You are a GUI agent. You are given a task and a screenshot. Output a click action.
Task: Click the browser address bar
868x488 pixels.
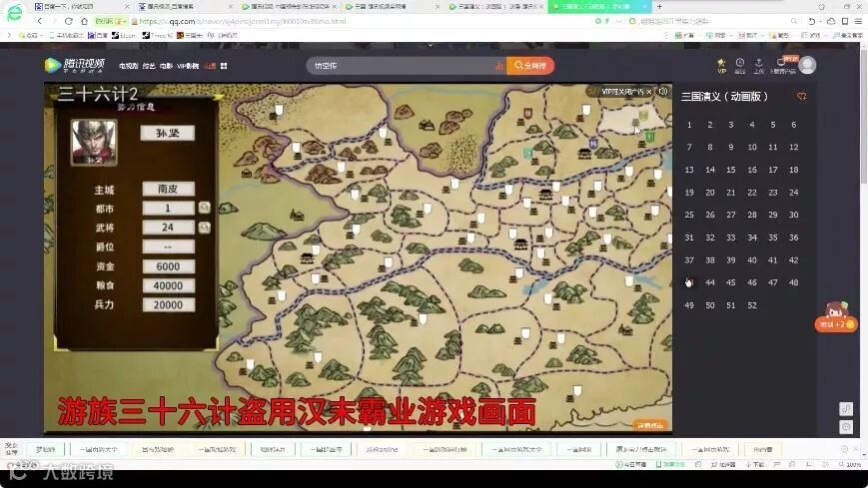[x=355, y=21]
